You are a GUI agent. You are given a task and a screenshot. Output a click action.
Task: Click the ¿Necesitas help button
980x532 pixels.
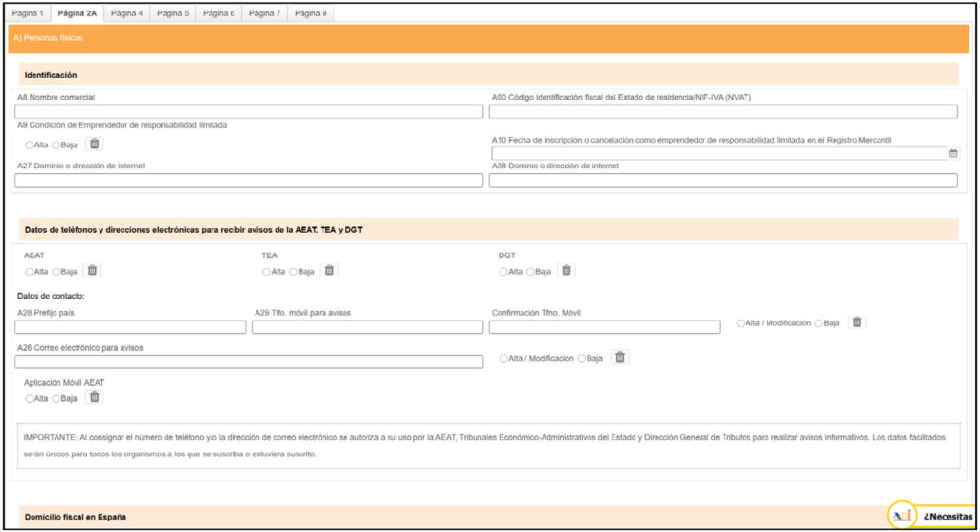[x=946, y=516]
